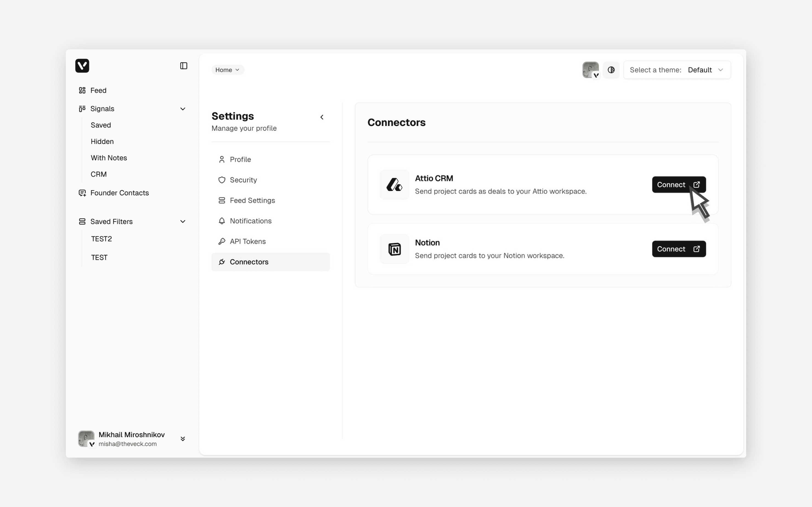Collapse the Saved Filters chevron
Viewport: 812px width, 507px height.
click(x=183, y=221)
